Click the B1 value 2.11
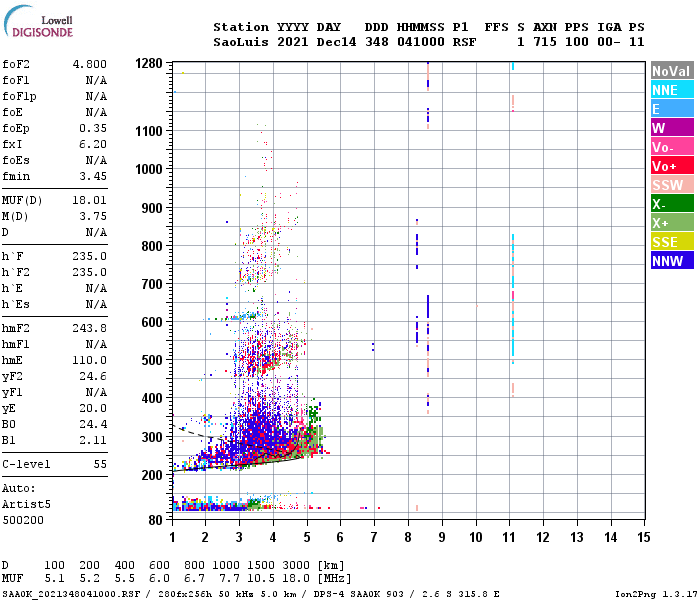700x600 pixels. tap(93, 441)
